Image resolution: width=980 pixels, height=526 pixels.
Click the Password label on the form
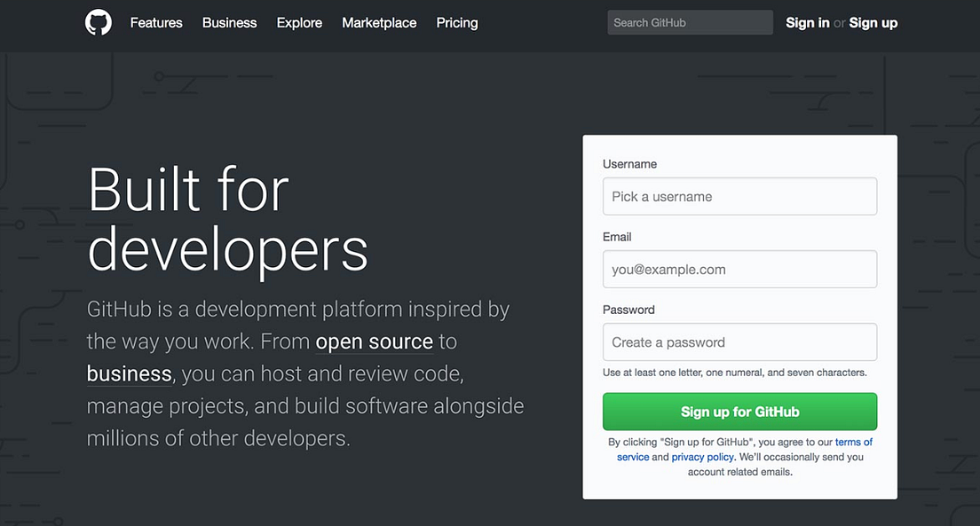pos(628,309)
